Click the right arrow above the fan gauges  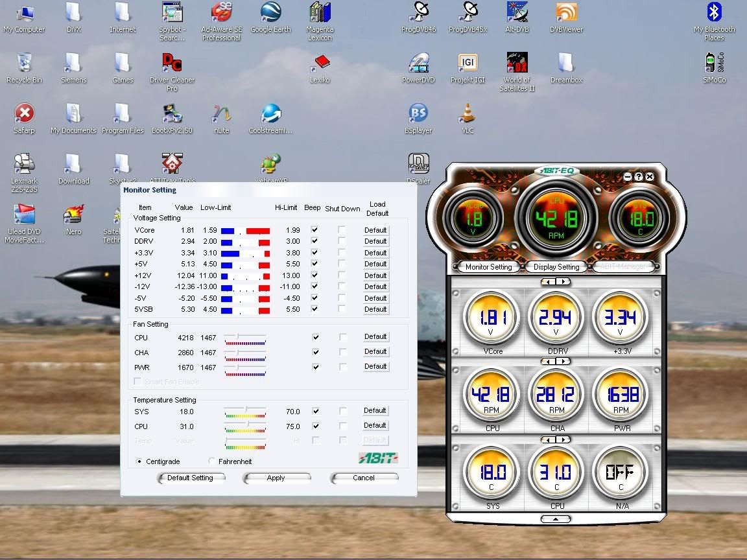click(563, 362)
